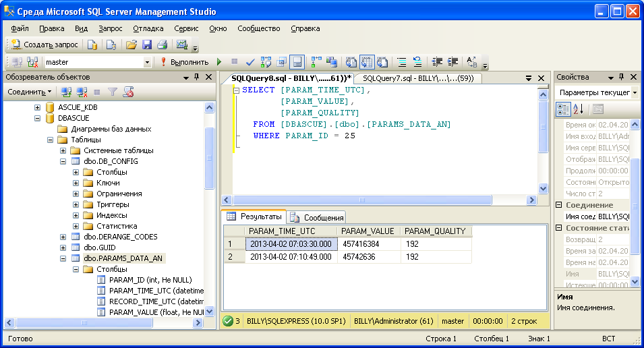Click the Object Explorer connect server icon
644x348 pixels.
(65, 92)
